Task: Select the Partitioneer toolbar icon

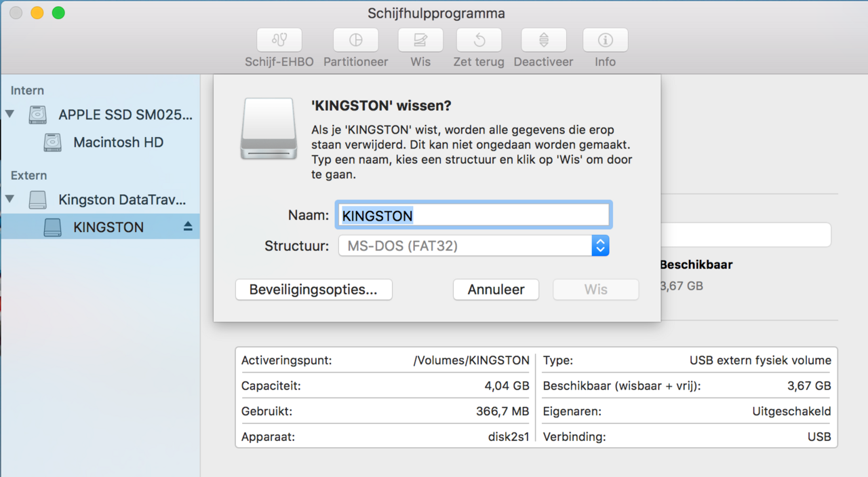Action: pos(355,39)
